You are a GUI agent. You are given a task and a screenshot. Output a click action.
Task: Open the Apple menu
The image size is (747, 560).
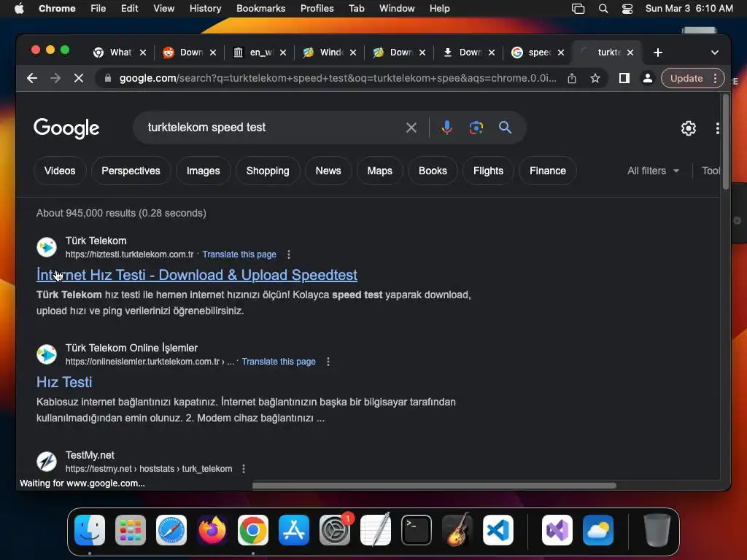(19, 9)
